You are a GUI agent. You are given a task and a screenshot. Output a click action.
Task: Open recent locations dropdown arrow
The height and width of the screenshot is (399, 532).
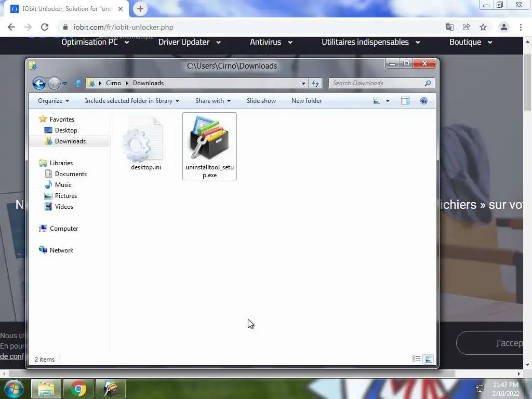point(65,84)
